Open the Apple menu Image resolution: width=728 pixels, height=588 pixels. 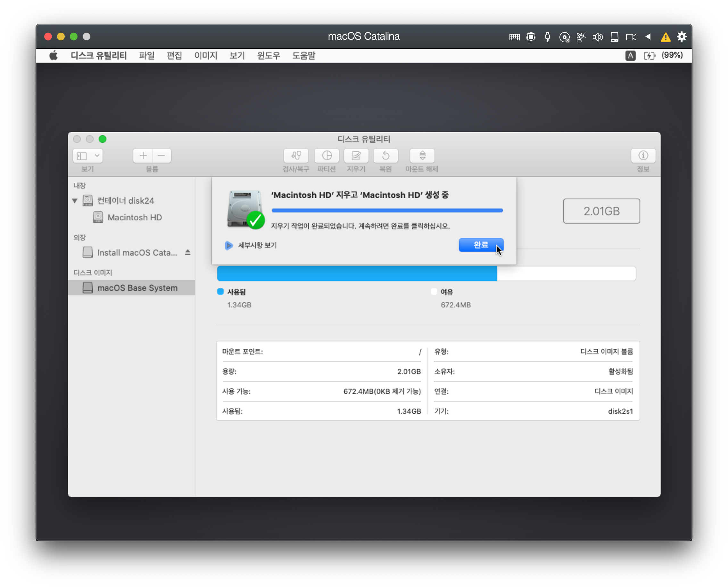[54, 55]
